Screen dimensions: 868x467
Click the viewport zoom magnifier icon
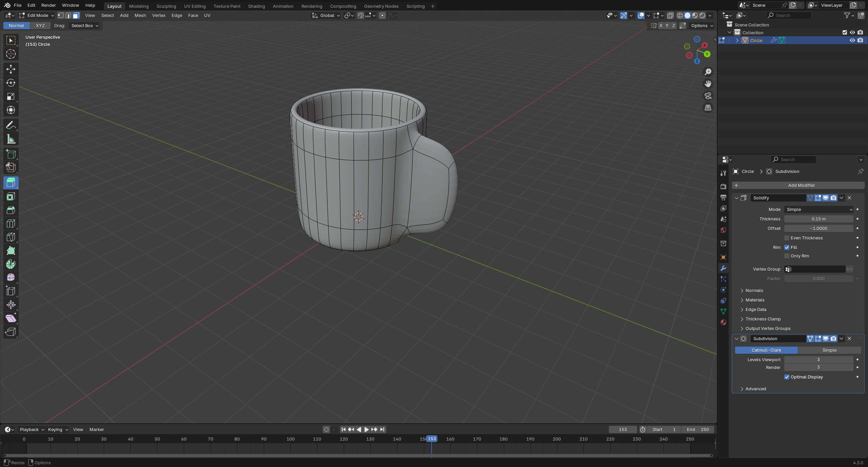708,72
